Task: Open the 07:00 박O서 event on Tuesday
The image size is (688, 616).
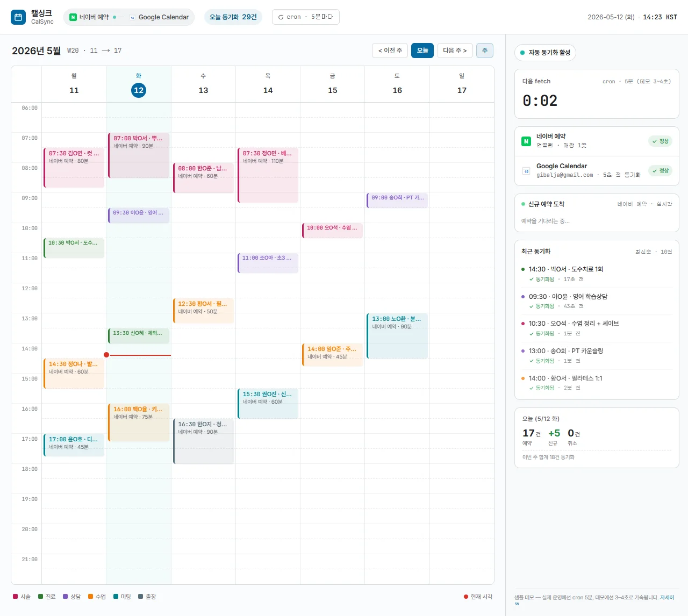Action: coord(139,155)
